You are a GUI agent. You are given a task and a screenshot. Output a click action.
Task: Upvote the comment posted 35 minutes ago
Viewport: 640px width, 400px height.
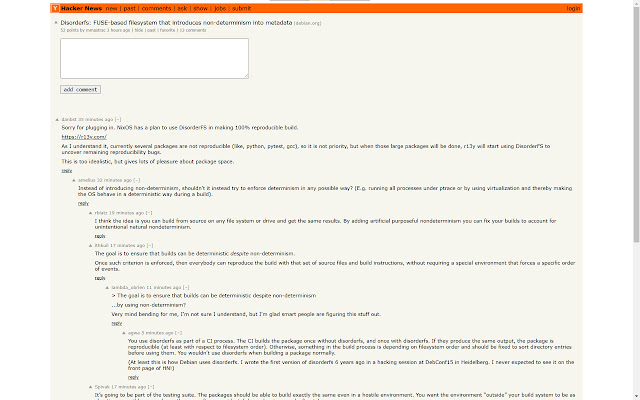[x=57, y=120]
